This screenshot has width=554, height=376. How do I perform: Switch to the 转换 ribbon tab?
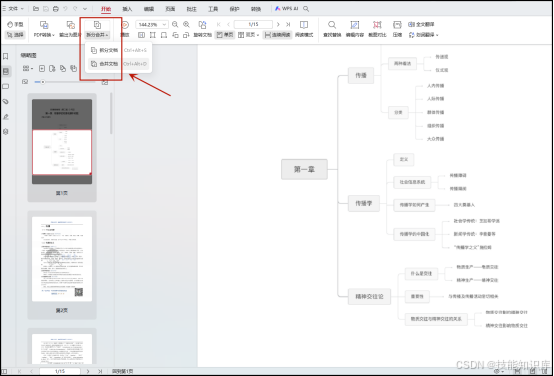256,9
